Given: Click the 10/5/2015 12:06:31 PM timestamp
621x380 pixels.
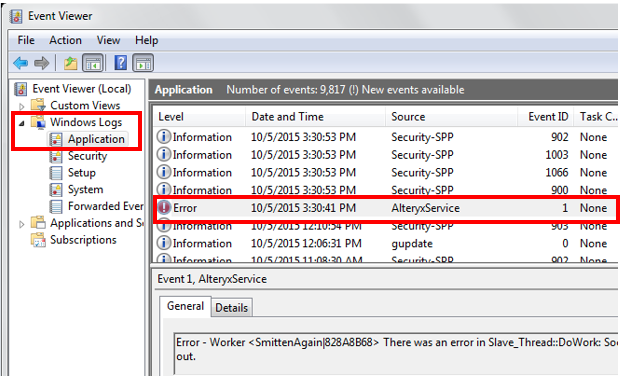Looking at the screenshot, I should (x=306, y=243).
